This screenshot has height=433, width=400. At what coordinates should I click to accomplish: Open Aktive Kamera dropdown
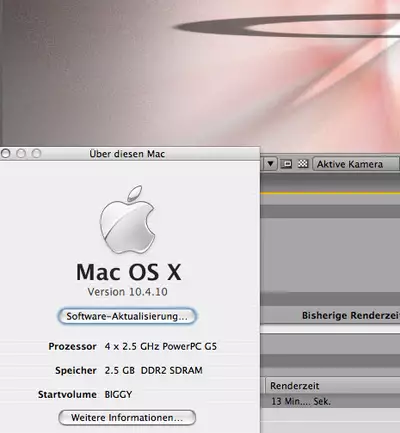[x=356, y=164]
